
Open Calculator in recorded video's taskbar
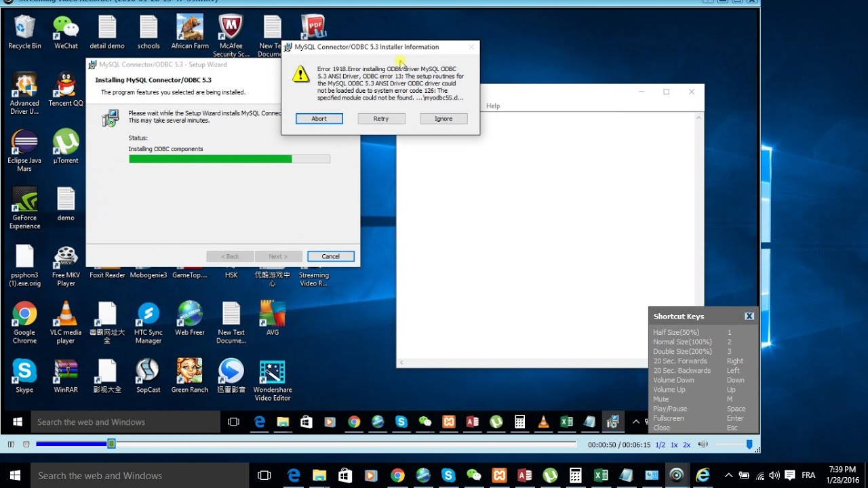[x=519, y=422]
